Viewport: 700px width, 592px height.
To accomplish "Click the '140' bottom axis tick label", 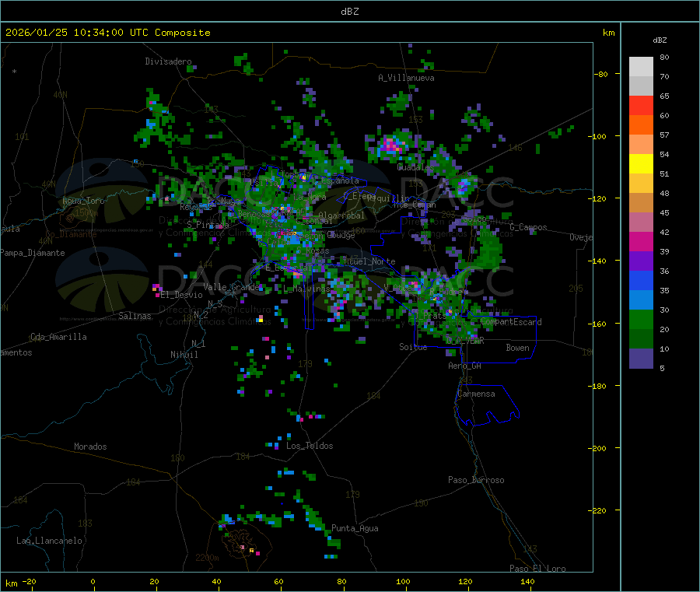I will (527, 581).
